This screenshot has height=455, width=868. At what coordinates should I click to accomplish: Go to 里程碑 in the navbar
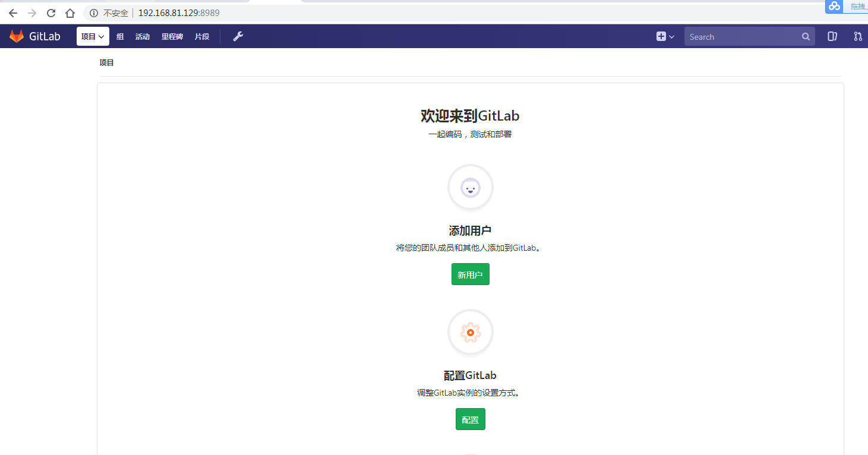click(x=172, y=37)
